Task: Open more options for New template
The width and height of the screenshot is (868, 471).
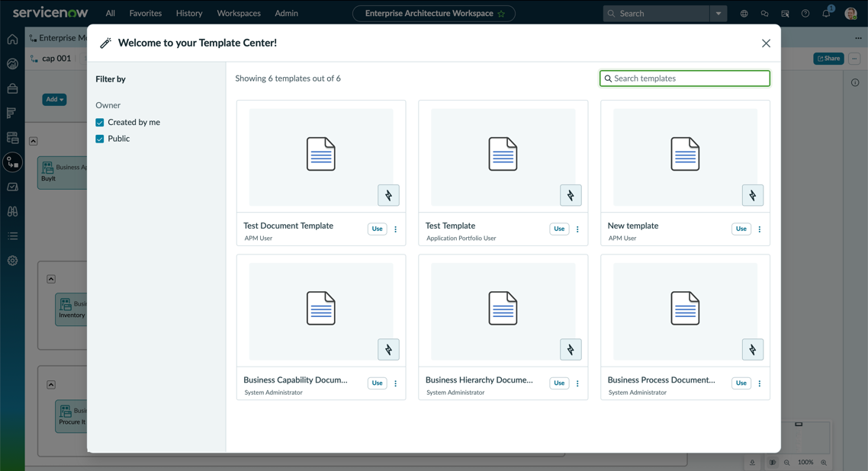Action: [x=760, y=229]
